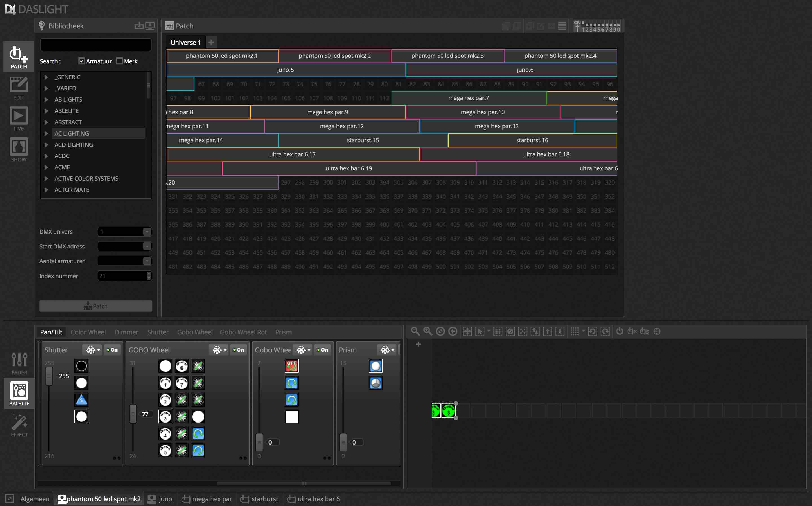Click the Patch button
The height and width of the screenshot is (506, 812).
coord(96,306)
